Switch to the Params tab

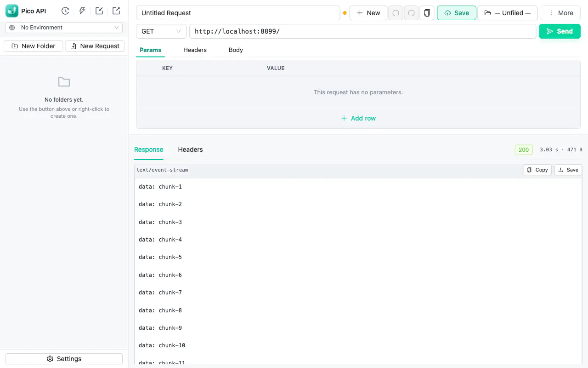pyautogui.click(x=151, y=50)
